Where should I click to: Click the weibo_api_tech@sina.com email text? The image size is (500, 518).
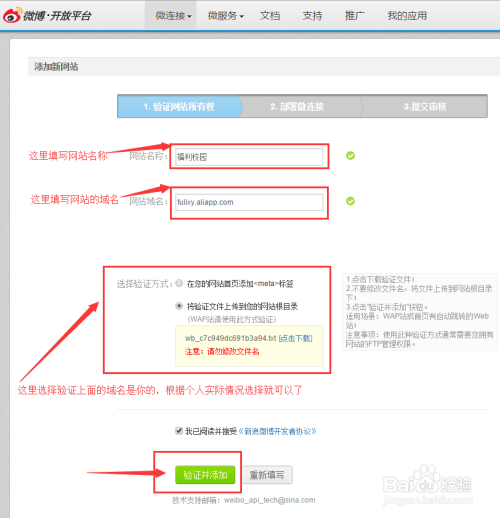point(270,500)
